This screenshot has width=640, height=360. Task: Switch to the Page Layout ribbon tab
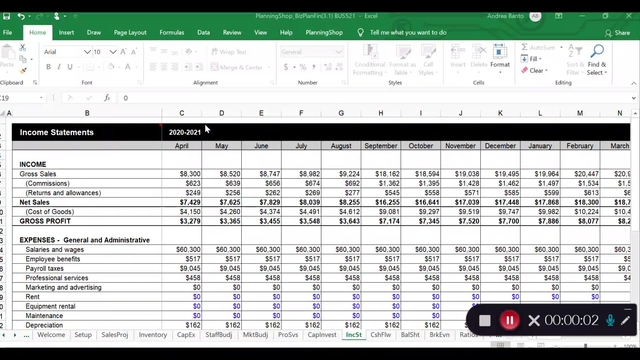click(x=130, y=32)
